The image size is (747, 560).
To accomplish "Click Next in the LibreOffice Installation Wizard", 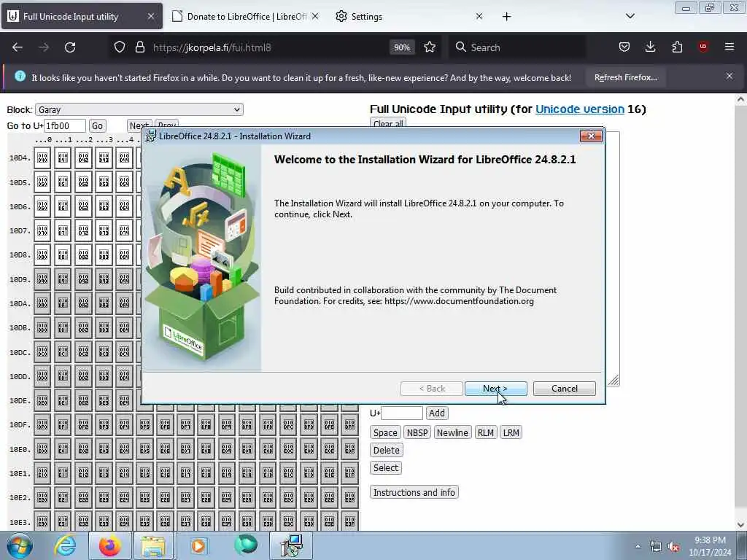I will point(495,389).
